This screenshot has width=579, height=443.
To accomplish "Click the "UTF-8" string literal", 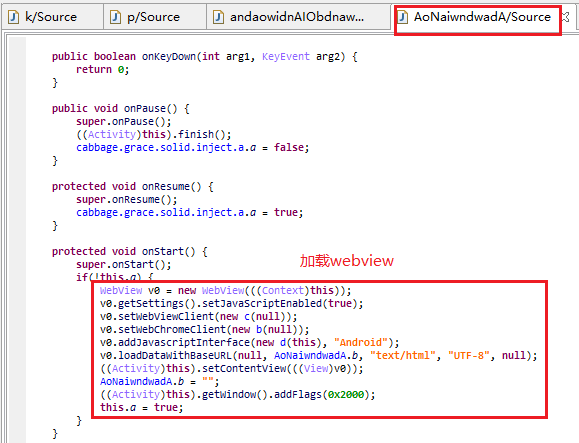I will 469,356.
